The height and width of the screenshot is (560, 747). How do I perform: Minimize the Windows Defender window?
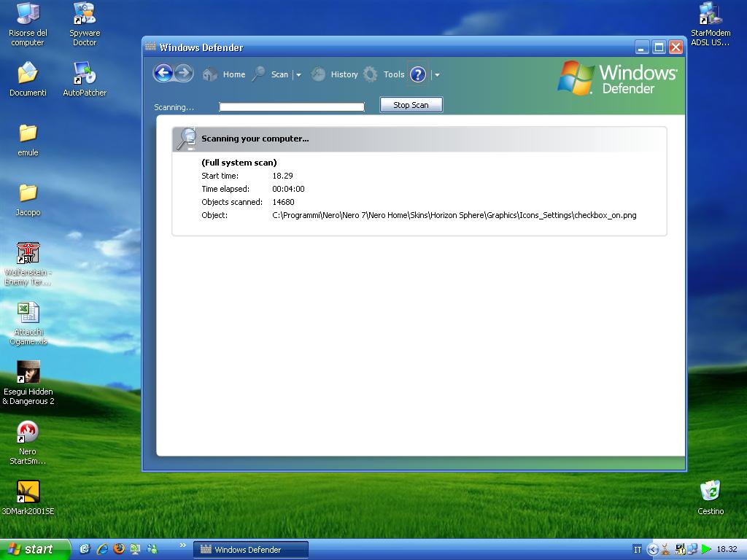(x=642, y=47)
